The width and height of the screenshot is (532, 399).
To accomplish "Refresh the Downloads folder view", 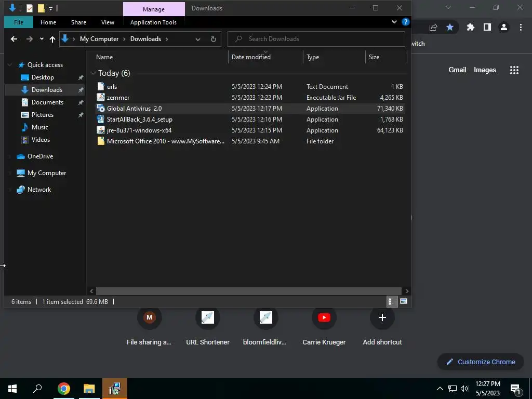I will pos(214,39).
